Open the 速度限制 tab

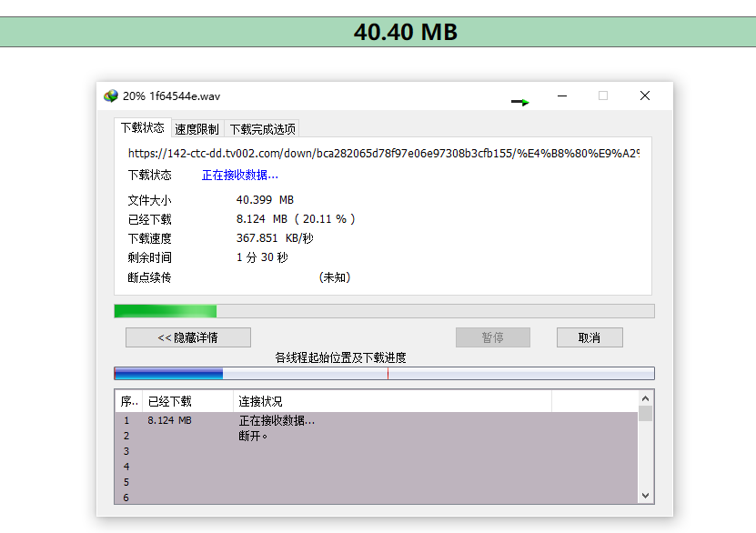[197, 129]
